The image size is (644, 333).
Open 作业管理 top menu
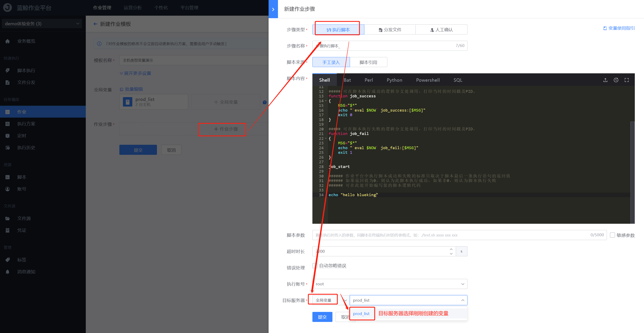pos(102,8)
